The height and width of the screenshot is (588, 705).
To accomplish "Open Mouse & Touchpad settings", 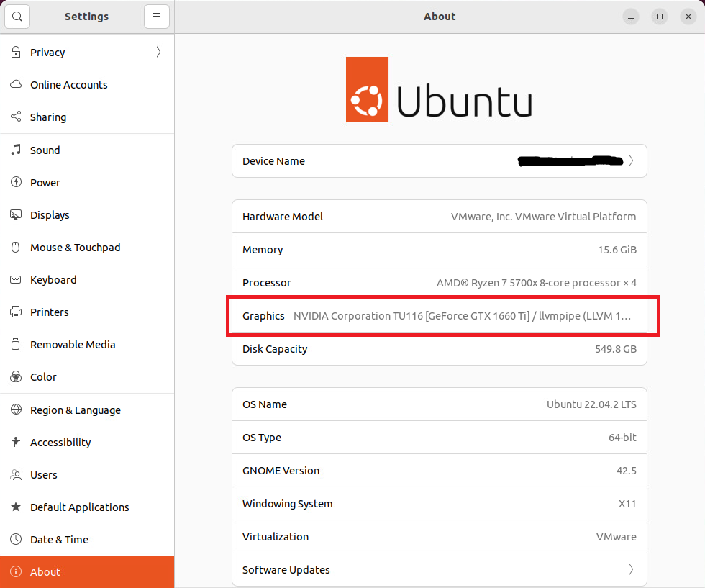I will click(87, 248).
